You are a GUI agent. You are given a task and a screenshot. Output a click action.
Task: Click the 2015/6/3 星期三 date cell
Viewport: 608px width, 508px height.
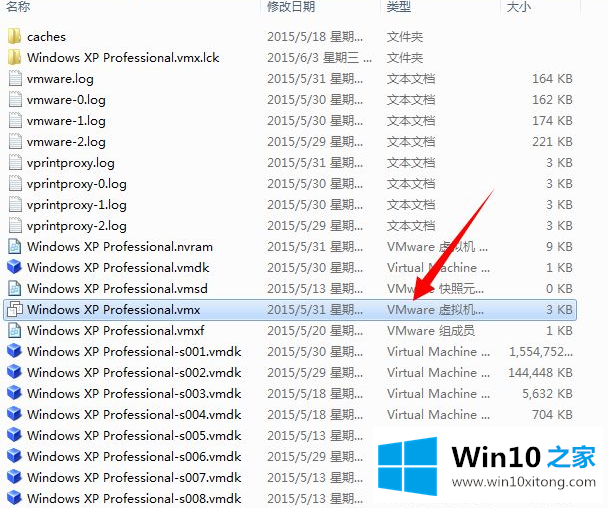(320, 58)
